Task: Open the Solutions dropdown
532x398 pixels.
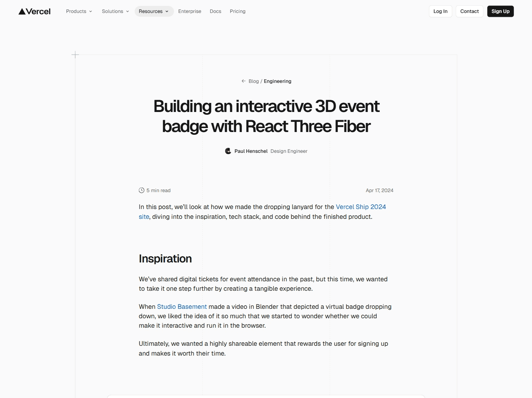Action: pyautogui.click(x=115, y=11)
